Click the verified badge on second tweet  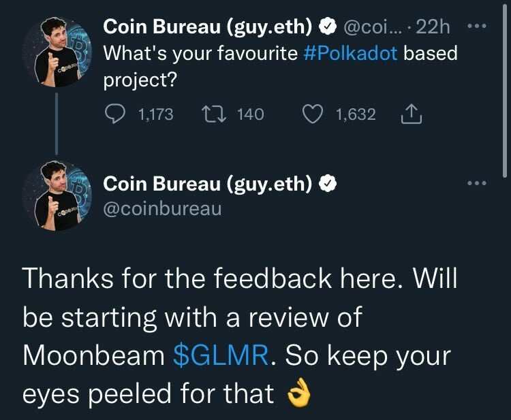pos(328,183)
